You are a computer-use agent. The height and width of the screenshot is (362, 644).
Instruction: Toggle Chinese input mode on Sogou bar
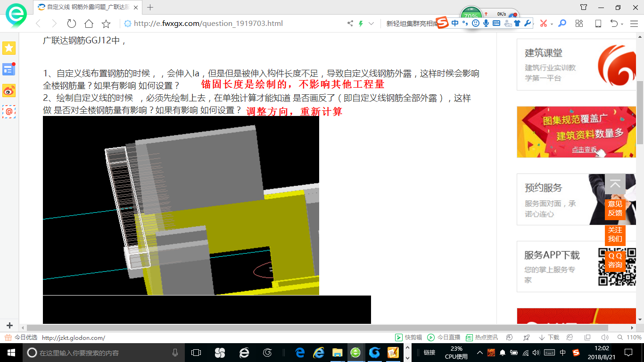[455, 23]
